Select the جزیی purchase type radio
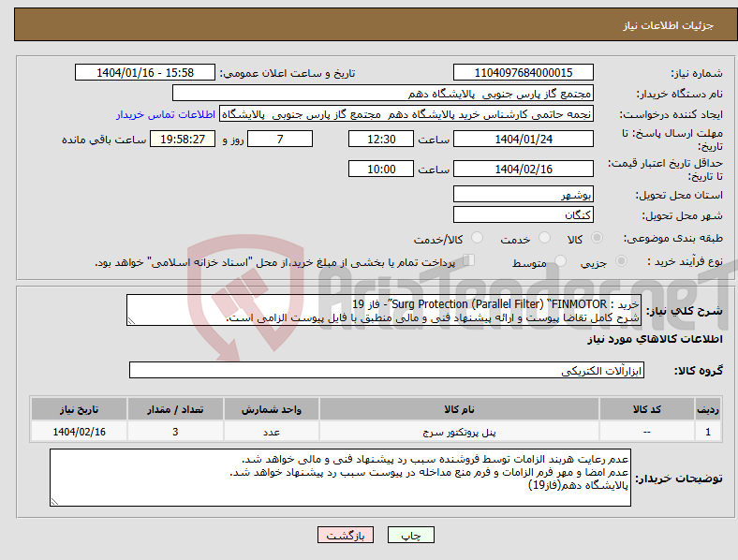This screenshot has width=738, height=560. [x=621, y=260]
